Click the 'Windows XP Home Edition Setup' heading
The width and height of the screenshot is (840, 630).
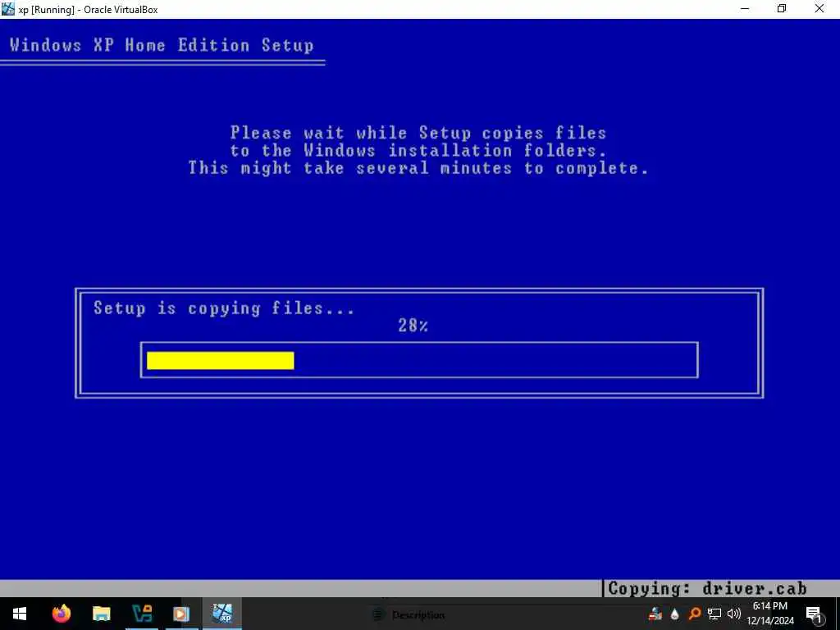[162, 45]
